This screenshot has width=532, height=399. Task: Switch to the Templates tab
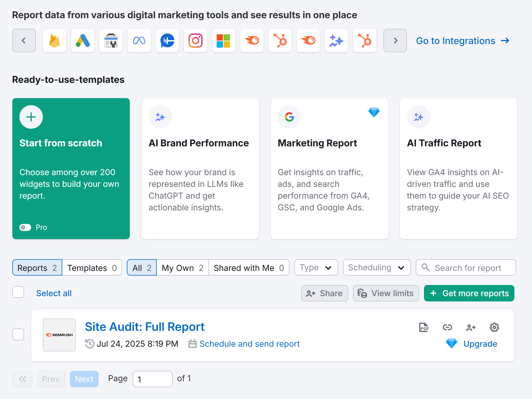click(92, 267)
